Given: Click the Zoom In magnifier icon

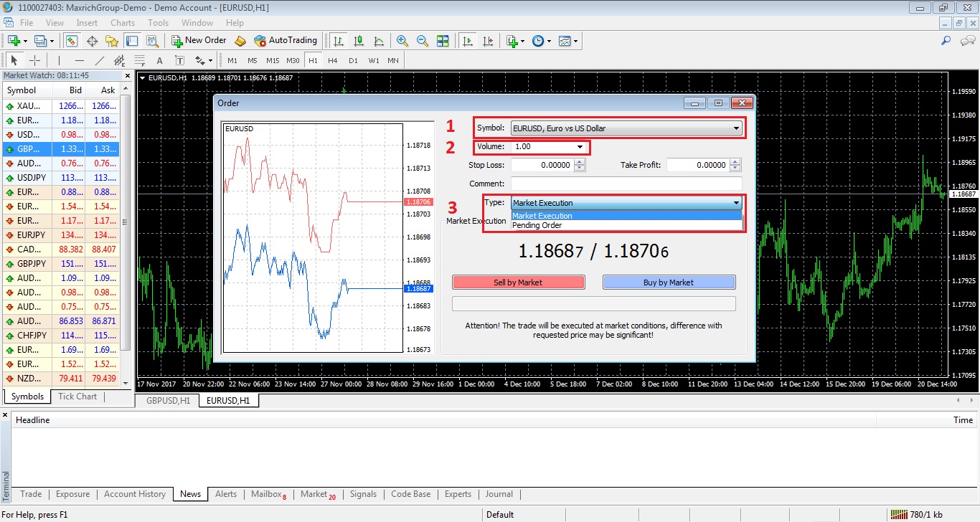Looking at the screenshot, I should (x=402, y=41).
